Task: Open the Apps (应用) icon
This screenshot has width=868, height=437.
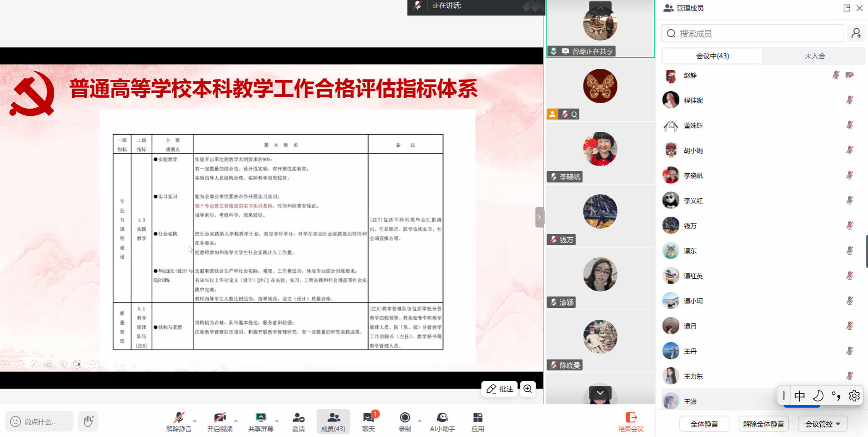Action: pyautogui.click(x=477, y=421)
